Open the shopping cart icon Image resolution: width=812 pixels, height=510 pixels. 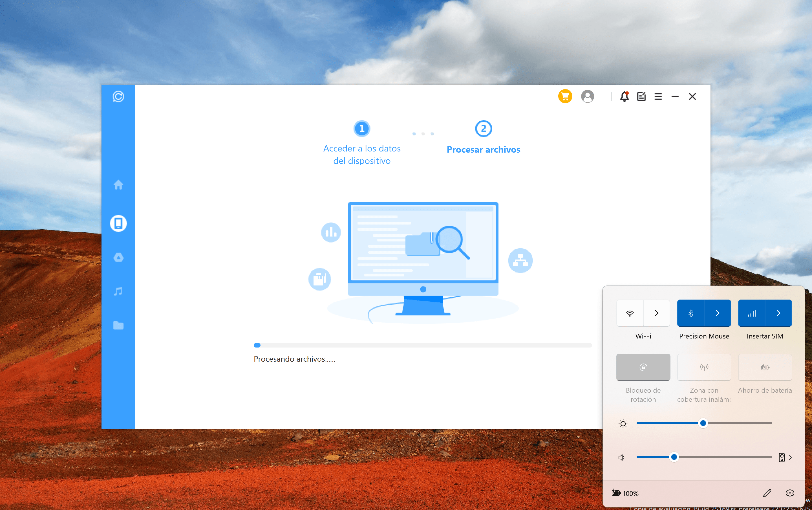pyautogui.click(x=565, y=96)
